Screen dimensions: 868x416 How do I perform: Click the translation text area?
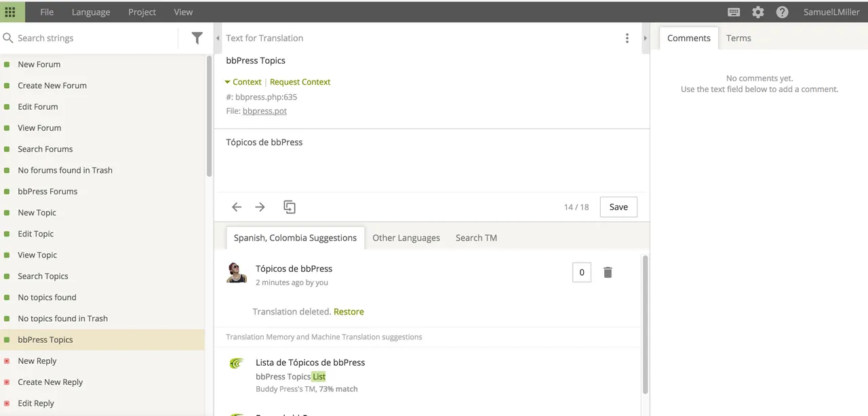coord(431,161)
